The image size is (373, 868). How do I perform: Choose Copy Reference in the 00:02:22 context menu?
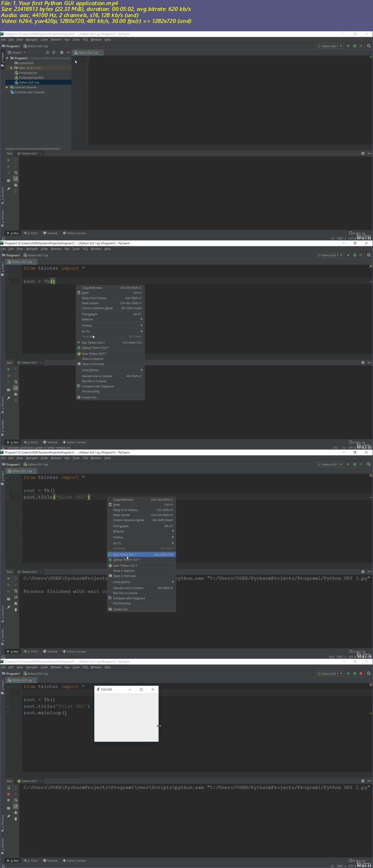click(x=110, y=288)
